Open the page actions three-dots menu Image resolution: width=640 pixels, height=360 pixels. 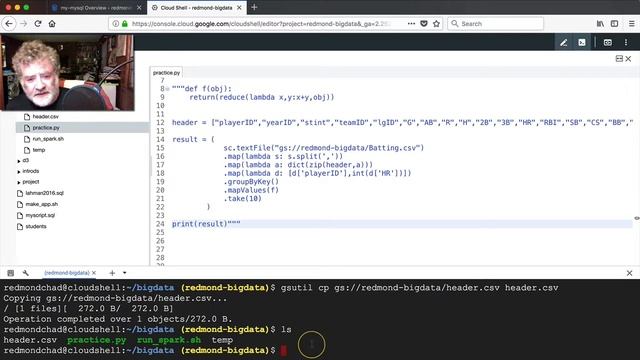coord(411,24)
